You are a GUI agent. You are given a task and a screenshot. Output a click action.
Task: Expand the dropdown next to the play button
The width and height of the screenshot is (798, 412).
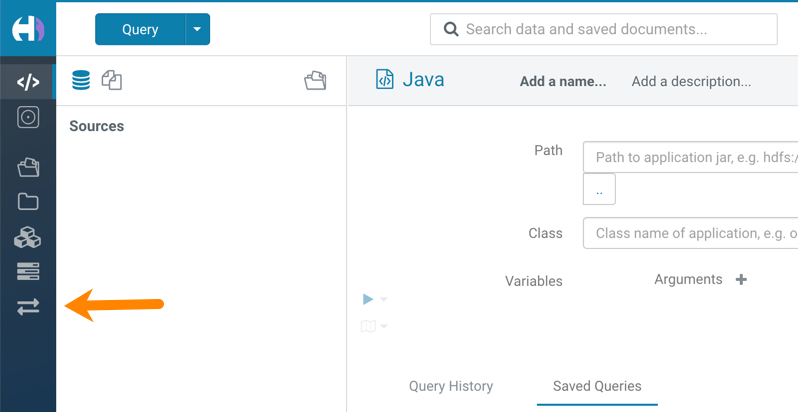[x=384, y=299]
